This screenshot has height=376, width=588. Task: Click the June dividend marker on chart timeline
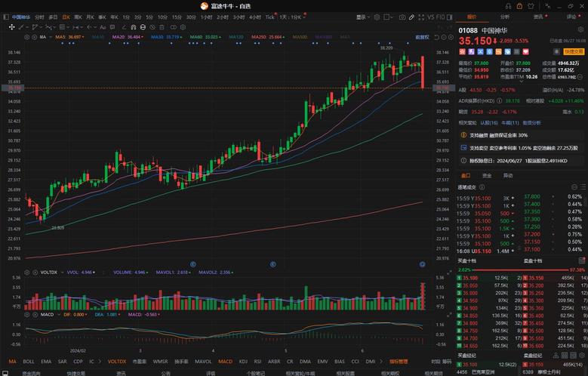click(422, 264)
